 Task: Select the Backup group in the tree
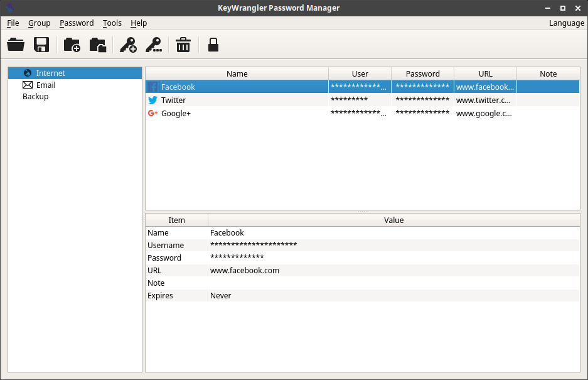click(75, 97)
